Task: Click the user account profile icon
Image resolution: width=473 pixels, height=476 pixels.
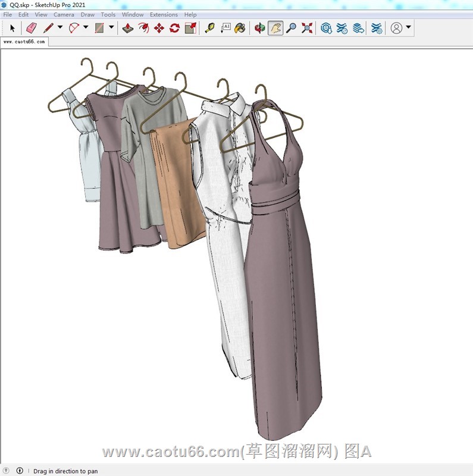Action: [396, 28]
